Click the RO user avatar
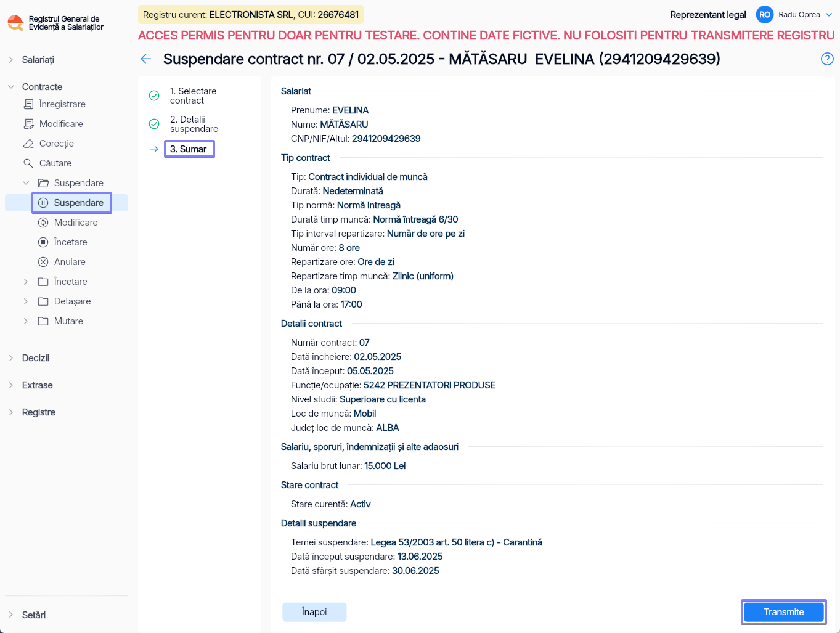Image resolution: width=840 pixels, height=633 pixels. pos(765,15)
